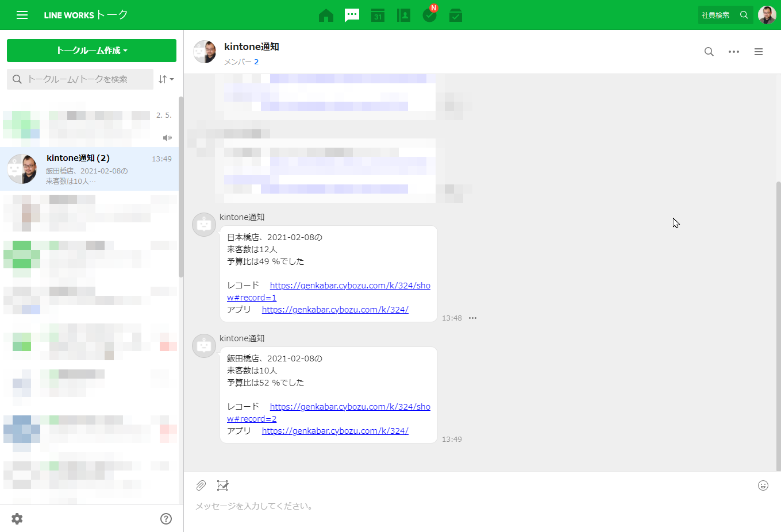Expand the three-dot more options in header
The height and width of the screenshot is (532, 781).
click(x=733, y=52)
